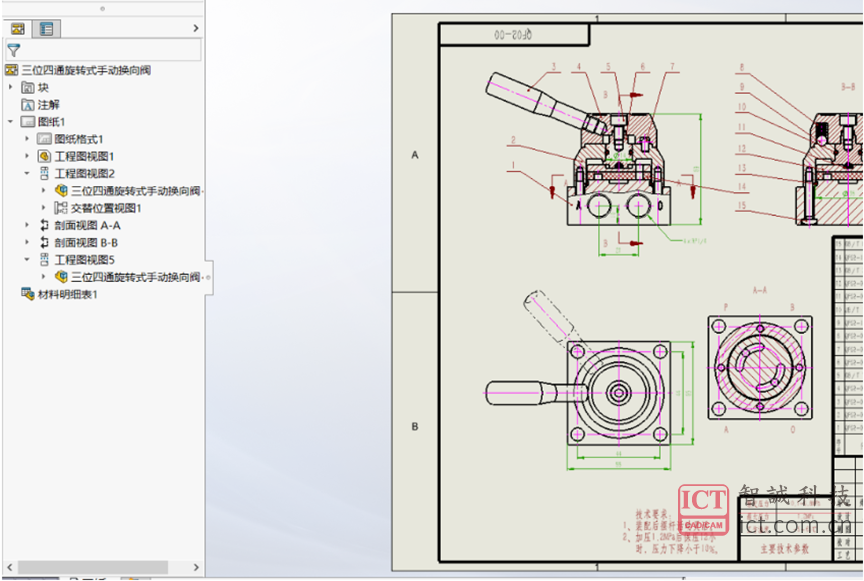Select balloon number 1 leader label
The height and width of the screenshot is (581, 864).
coord(513,165)
